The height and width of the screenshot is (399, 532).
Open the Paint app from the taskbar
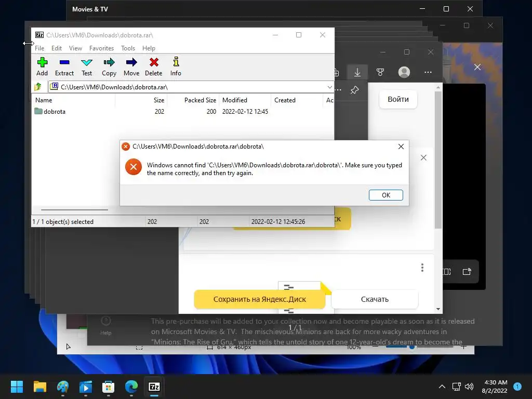(63, 387)
